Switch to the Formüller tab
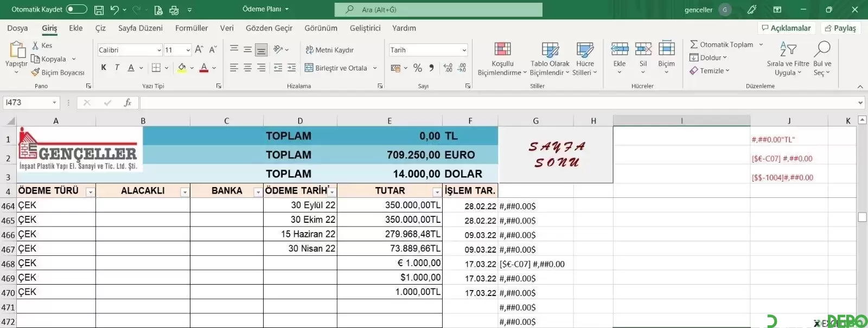The image size is (868, 328). click(x=192, y=28)
